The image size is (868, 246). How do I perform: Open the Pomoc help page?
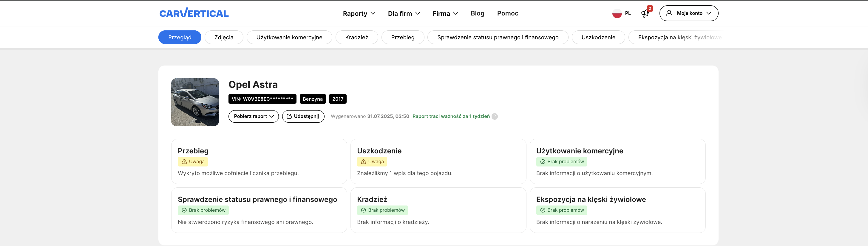pos(507,13)
